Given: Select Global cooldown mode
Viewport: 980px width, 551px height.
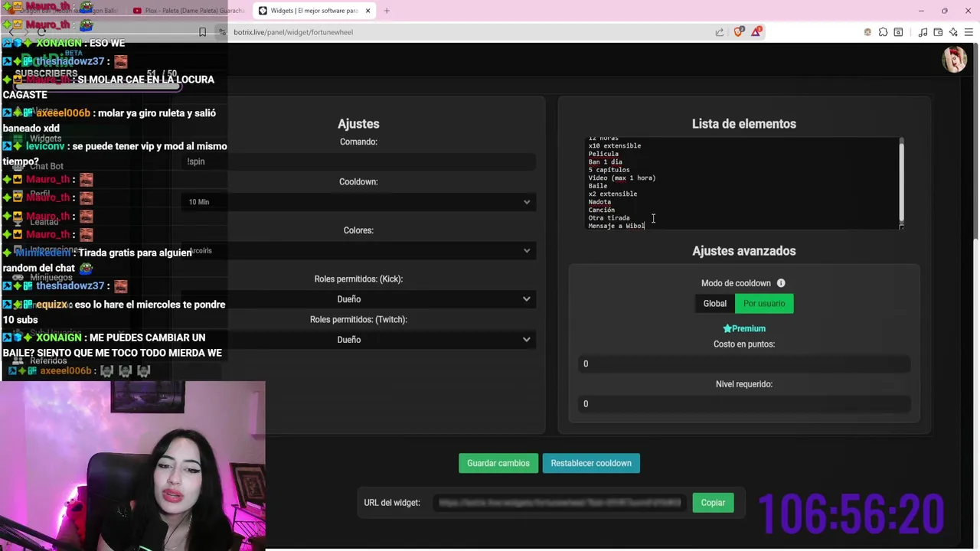Looking at the screenshot, I should pyautogui.click(x=715, y=304).
